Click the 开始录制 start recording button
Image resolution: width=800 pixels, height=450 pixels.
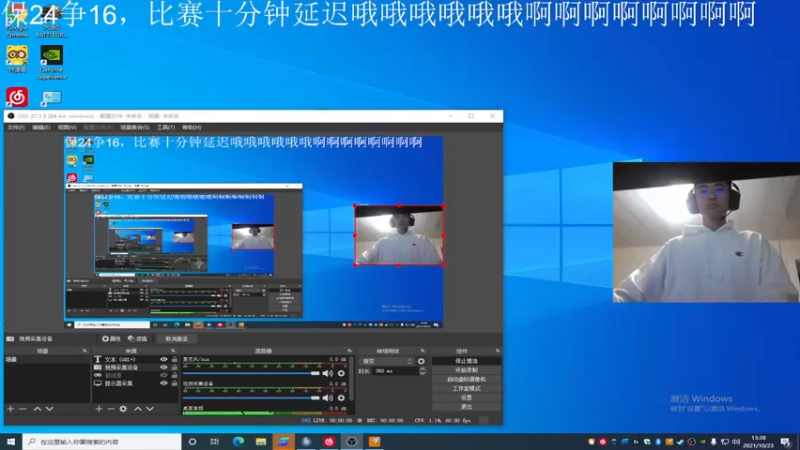(x=466, y=370)
